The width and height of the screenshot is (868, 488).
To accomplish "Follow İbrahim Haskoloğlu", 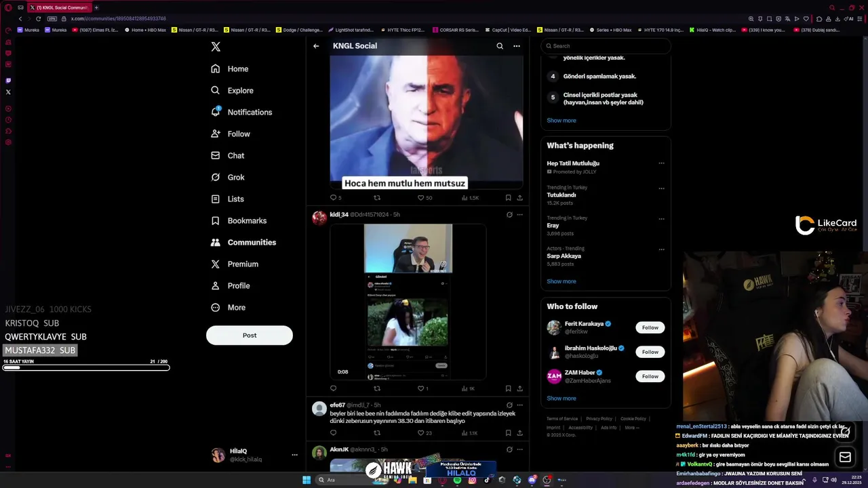I will 650,352.
